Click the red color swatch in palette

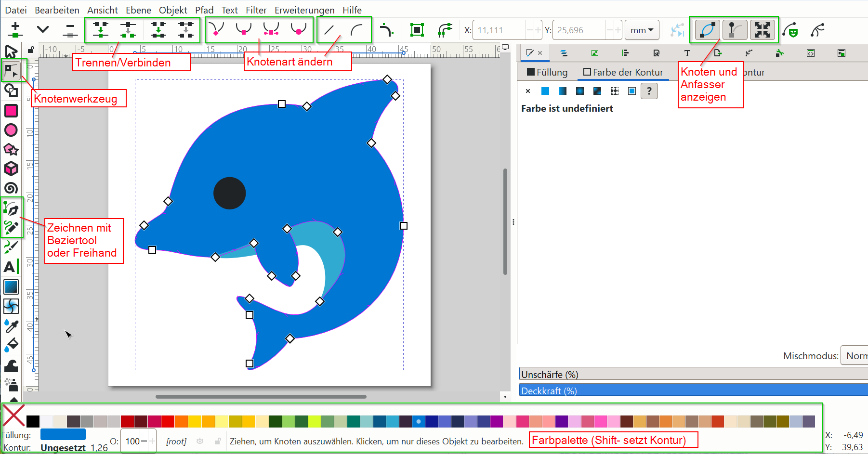pos(168,422)
